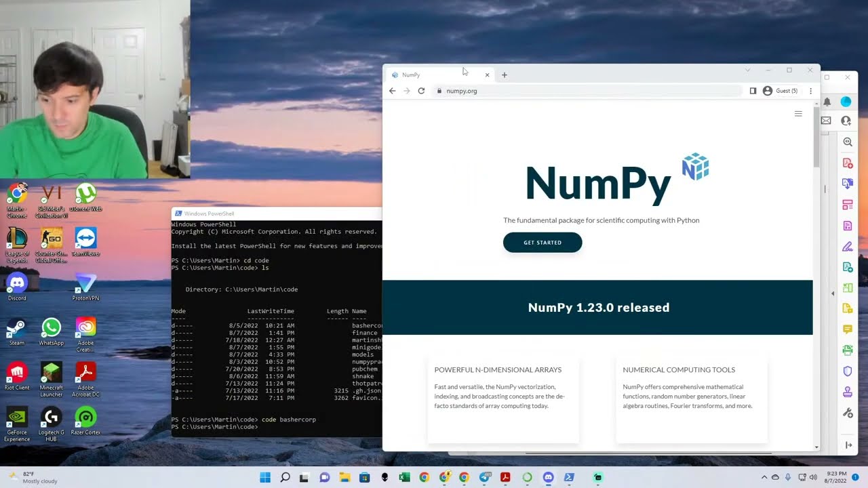Select League of Legends desktop icon
The width and height of the screenshot is (868, 488).
point(17,245)
